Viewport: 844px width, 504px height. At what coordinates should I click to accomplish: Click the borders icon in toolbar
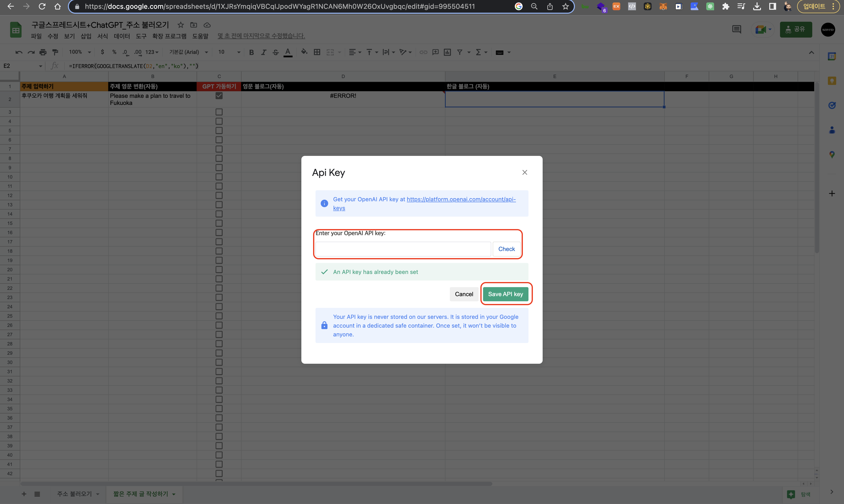pos(317,52)
